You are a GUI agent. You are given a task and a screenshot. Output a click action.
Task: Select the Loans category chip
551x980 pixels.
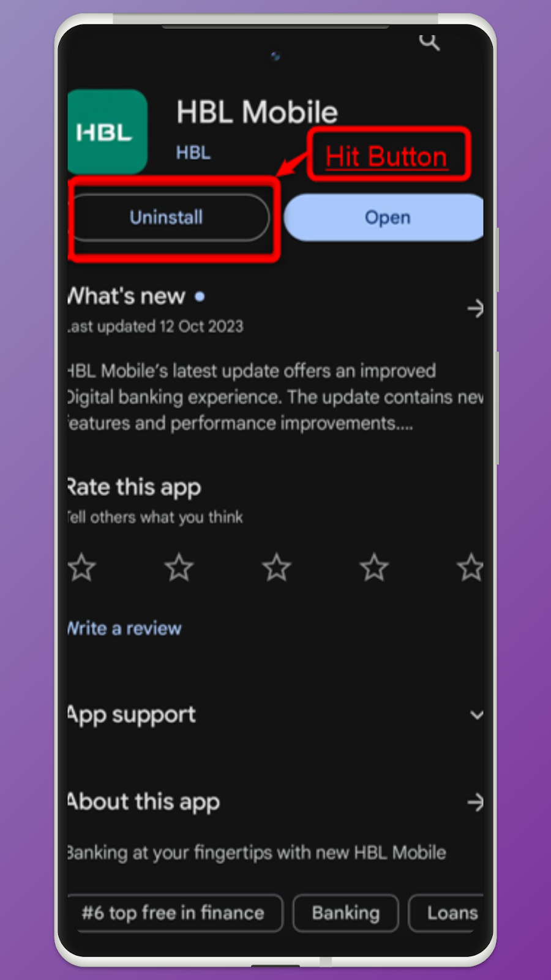447,913
